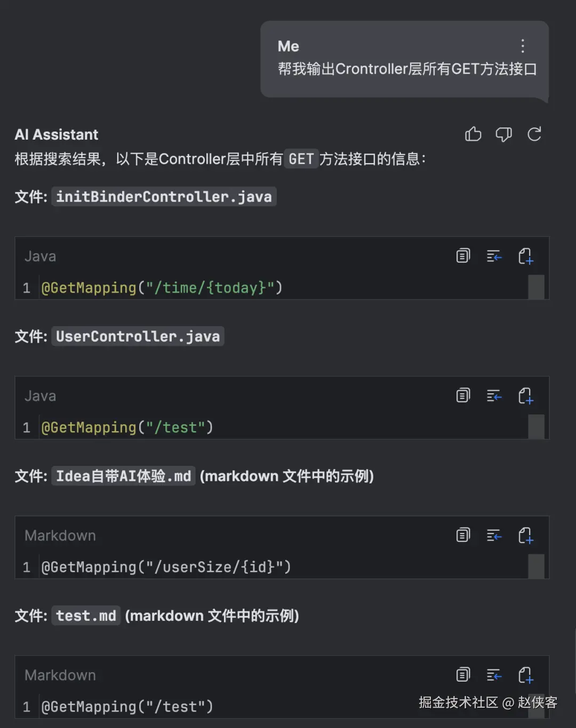
Task: Click scrollbar of first Java code block
Action: pyautogui.click(x=536, y=287)
